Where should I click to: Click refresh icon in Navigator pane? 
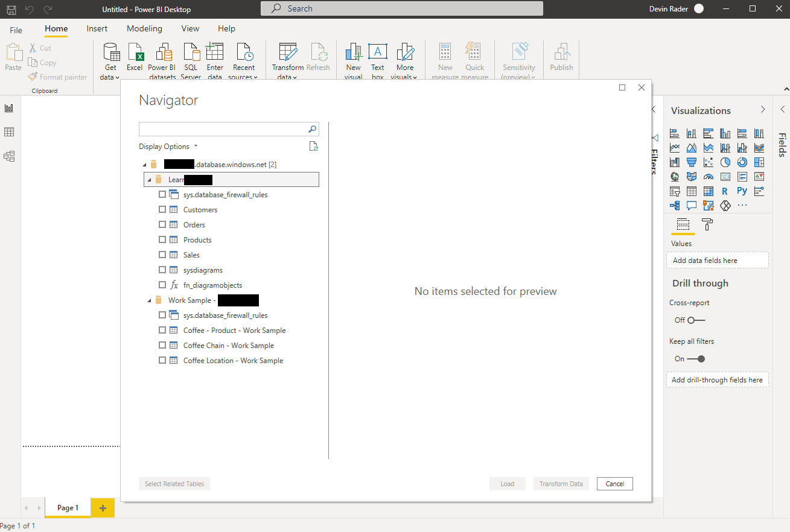[313, 147]
